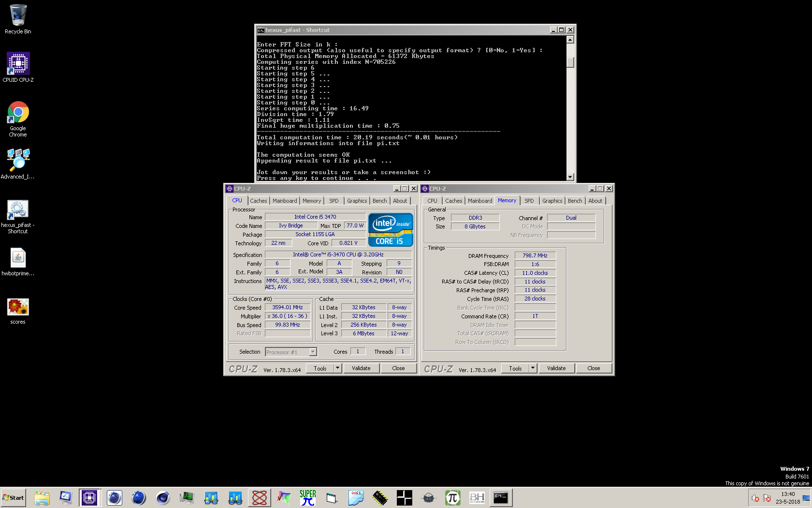Open the monitor with checkmark taskbar icon
The image size is (812, 508).
tap(66, 497)
